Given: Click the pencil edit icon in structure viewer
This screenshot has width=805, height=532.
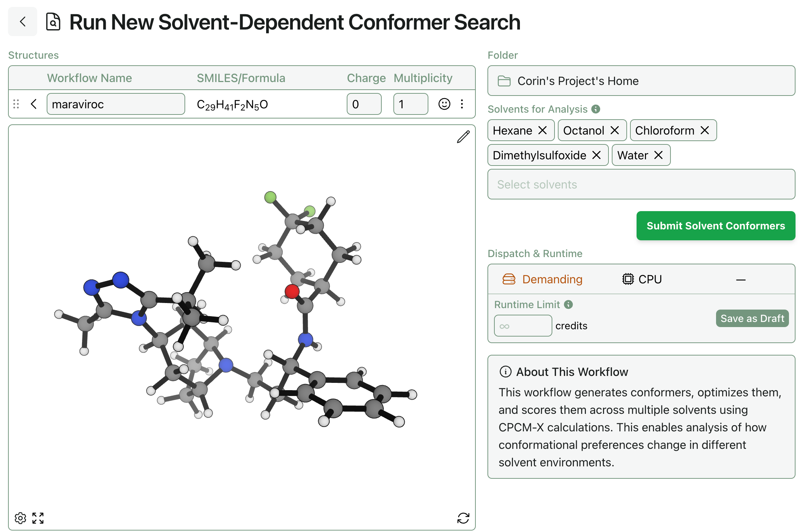Looking at the screenshot, I should pos(463,137).
